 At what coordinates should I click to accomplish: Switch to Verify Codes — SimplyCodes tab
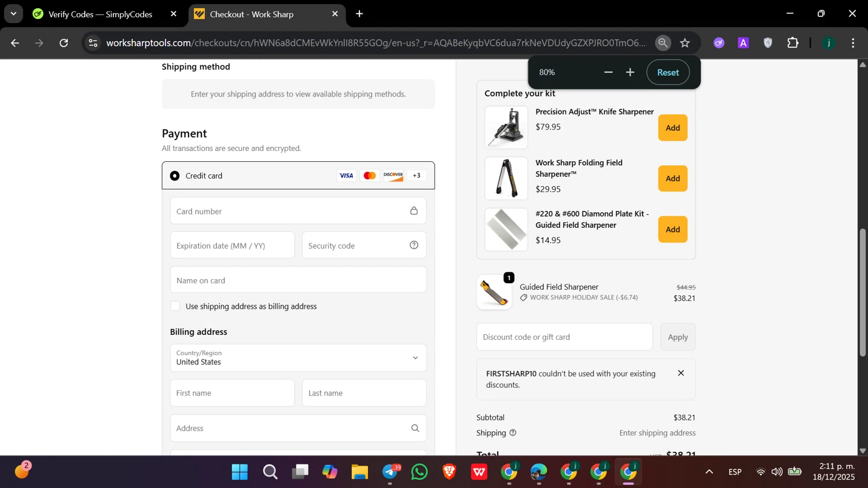click(100, 14)
